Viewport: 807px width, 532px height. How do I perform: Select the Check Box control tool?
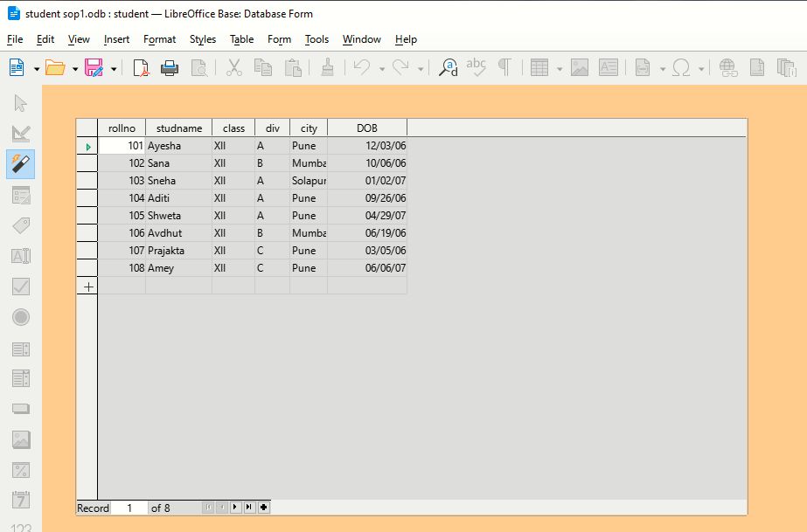tap(20, 286)
